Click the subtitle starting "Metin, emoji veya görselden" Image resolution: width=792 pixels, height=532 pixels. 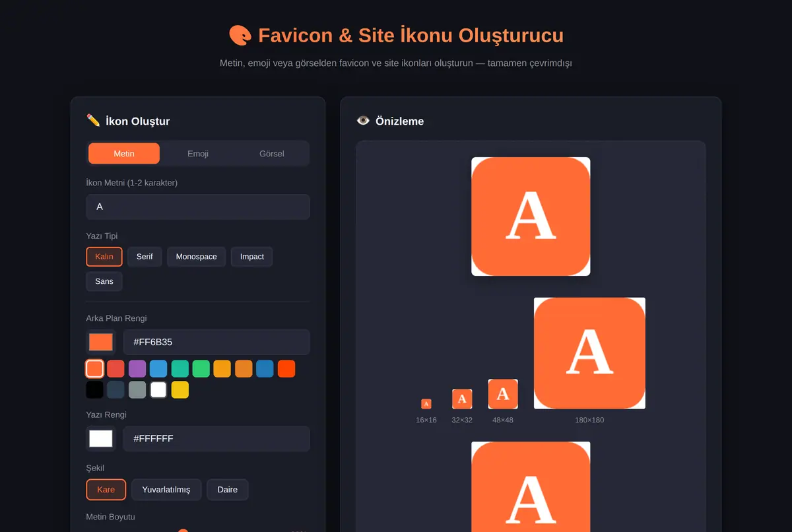(396, 63)
